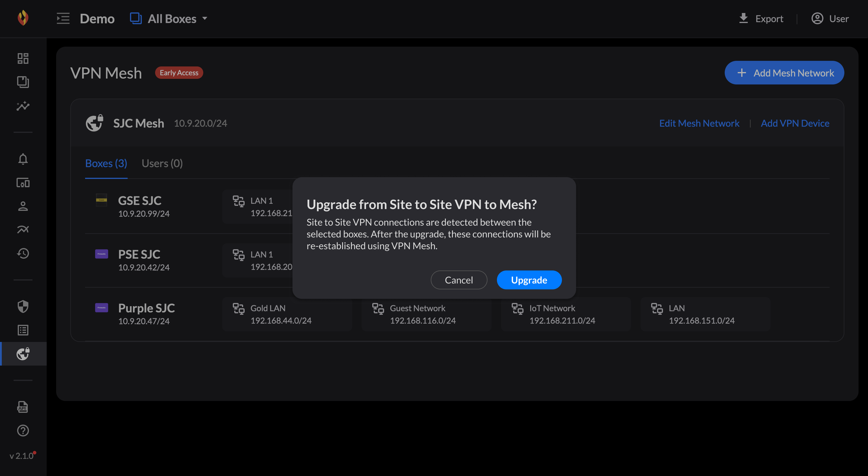Screen dimensions: 868x476
Task: Click the IoT Network icon
Action: pyautogui.click(x=518, y=309)
